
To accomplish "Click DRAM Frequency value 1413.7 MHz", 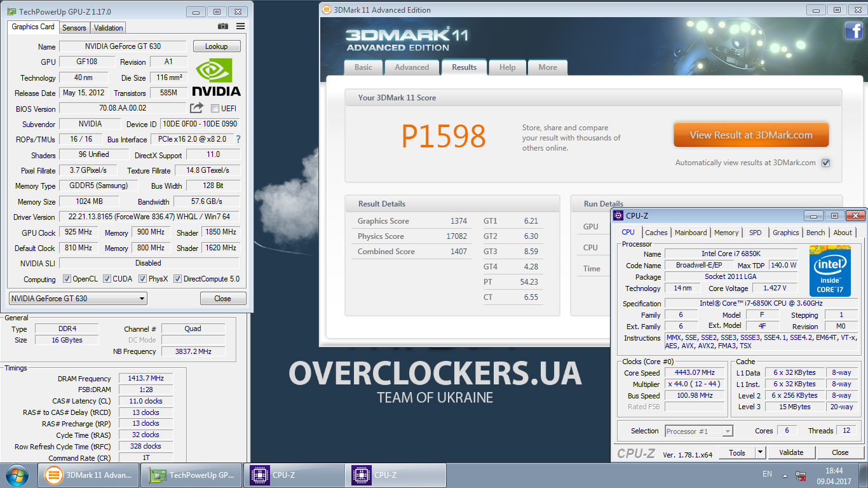I will coord(146,378).
